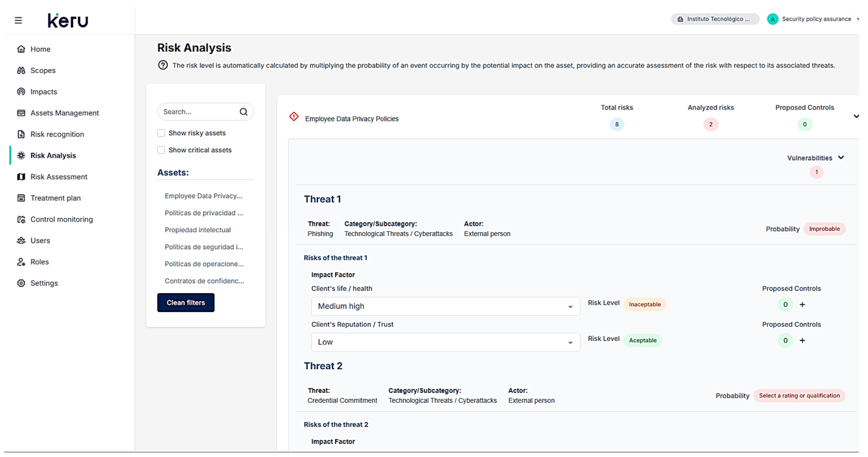The image size is (868, 457).
Task: Click the keru logo
Action: [x=68, y=21]
